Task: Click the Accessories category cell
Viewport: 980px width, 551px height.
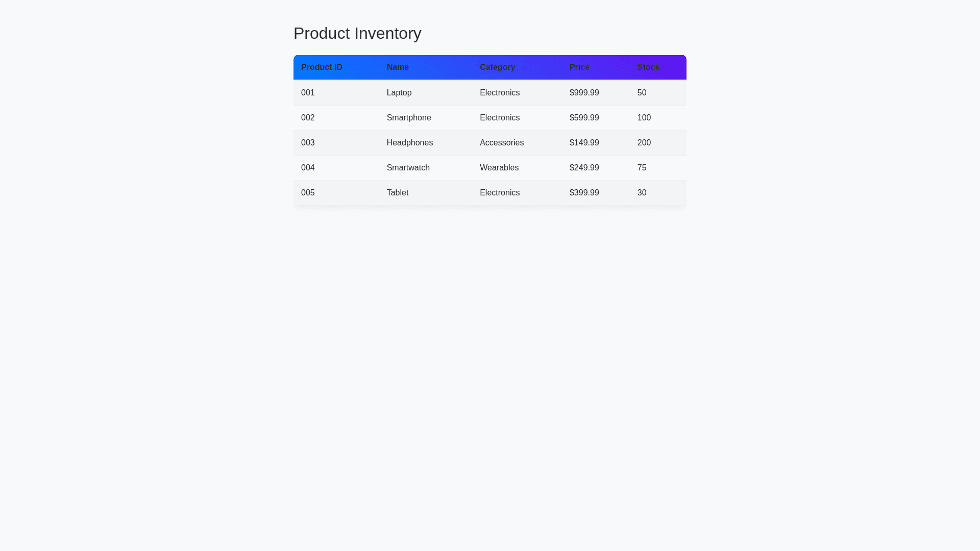Action: 502,143
